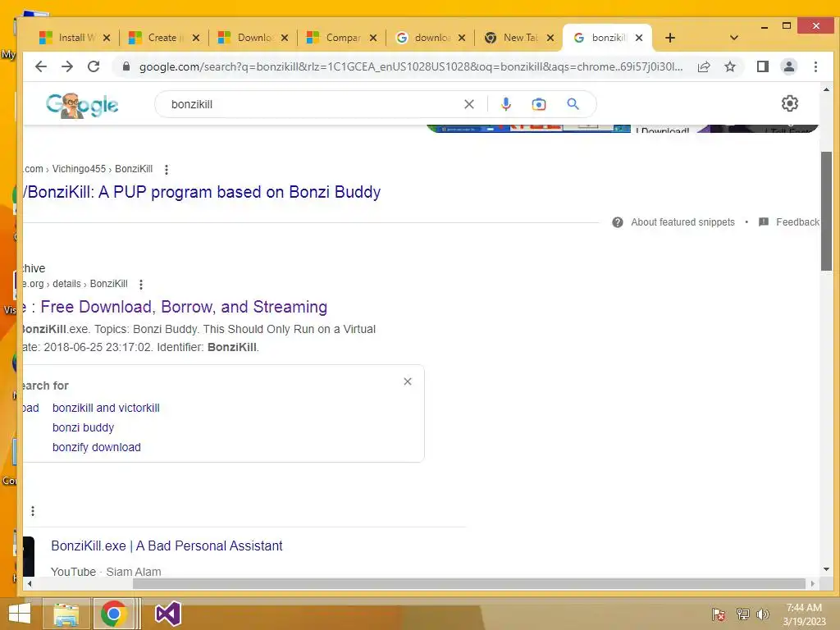Screen dimensions: 840x630
Task: Start a voice search with microphone
Action: coord(505,104)
